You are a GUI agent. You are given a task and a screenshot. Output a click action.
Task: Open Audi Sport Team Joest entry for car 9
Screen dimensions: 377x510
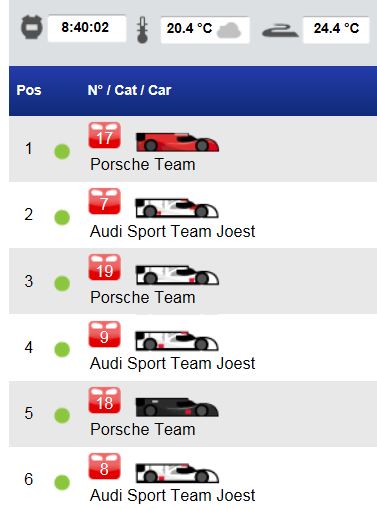click(x=173, y=363)
